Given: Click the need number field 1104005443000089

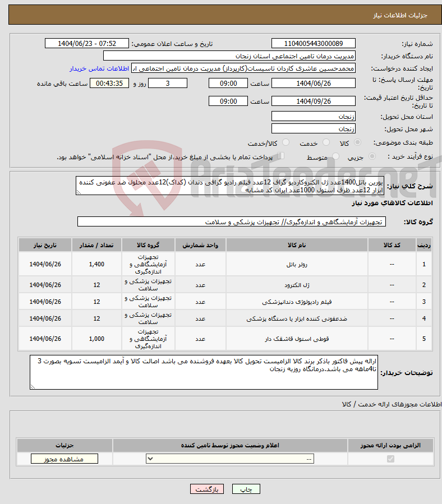Looking at the screenshot, I should click(x=314, y=43).
